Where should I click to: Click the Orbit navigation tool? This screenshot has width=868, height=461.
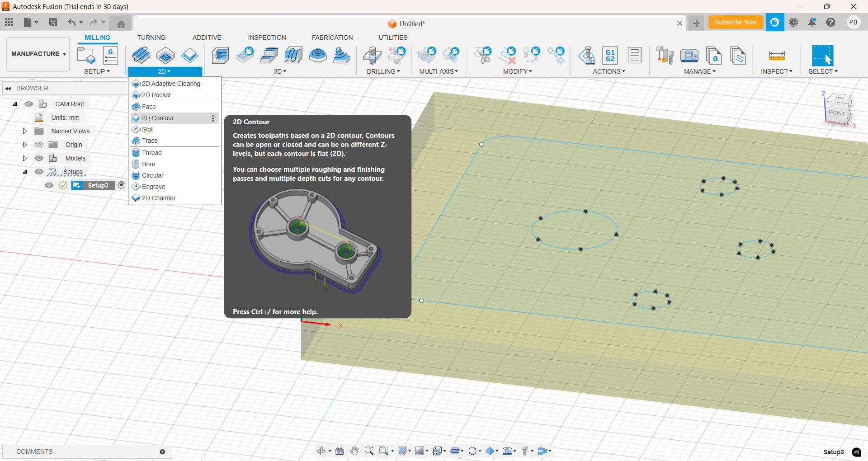tap(321, 451)
